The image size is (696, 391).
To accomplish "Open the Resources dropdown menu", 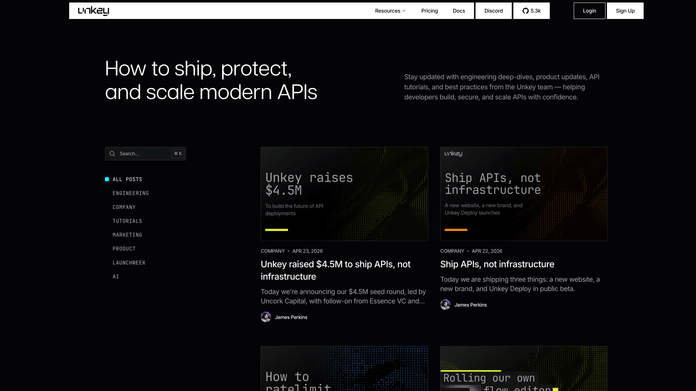I will tap(390, 11).
